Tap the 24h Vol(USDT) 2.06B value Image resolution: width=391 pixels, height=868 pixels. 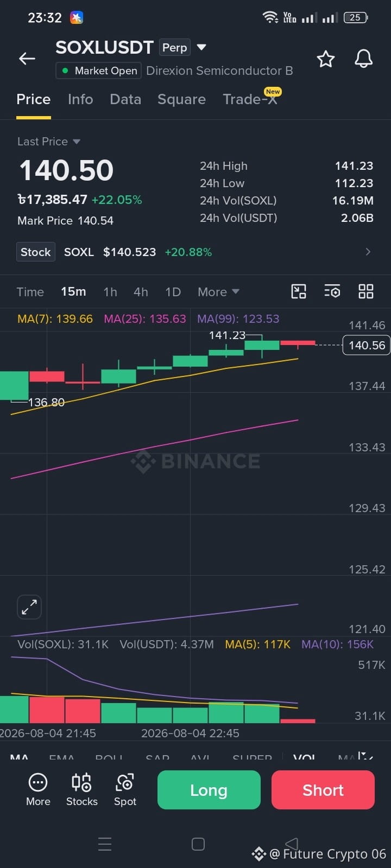pyautogui.click(x=357, y=218)
